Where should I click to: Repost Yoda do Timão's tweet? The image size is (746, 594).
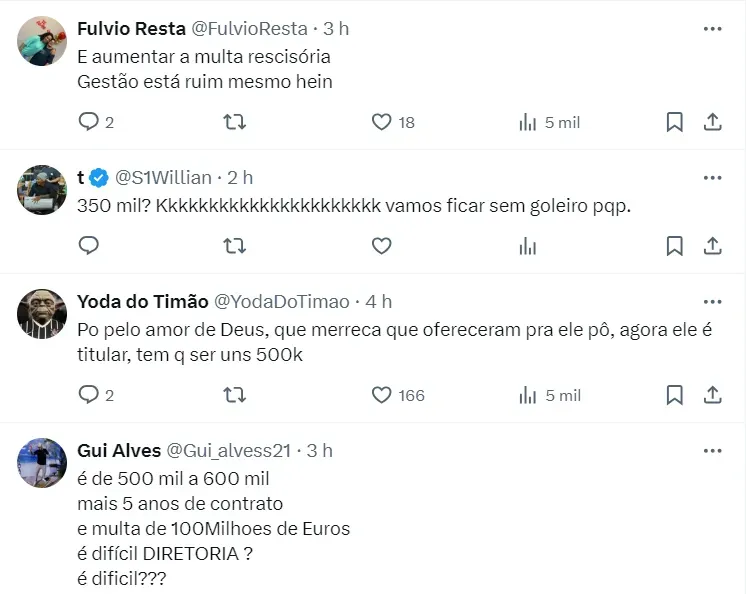pyautogui.click(x=234, y=395)
